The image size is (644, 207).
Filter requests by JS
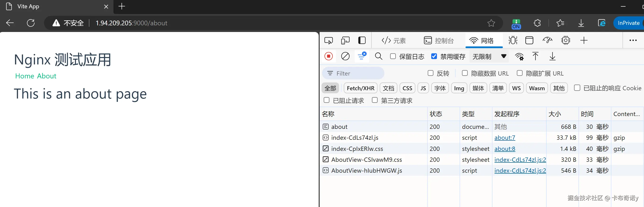click(x=423, y=88)
